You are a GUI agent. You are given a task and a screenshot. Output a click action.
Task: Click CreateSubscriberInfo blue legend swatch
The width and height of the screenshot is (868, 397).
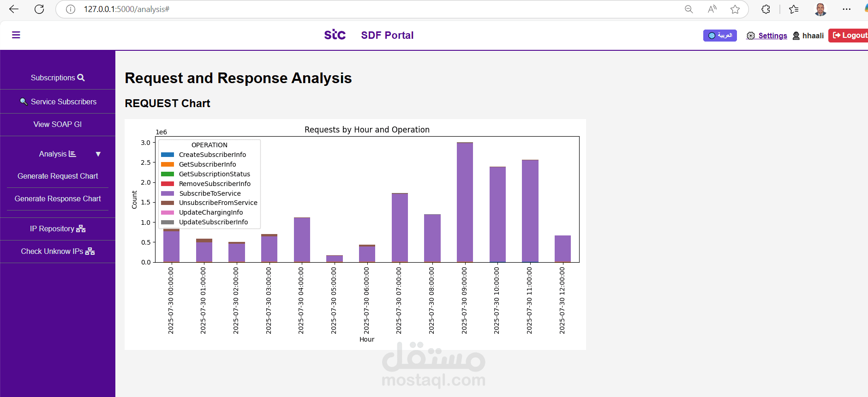(x=168, y=155)
